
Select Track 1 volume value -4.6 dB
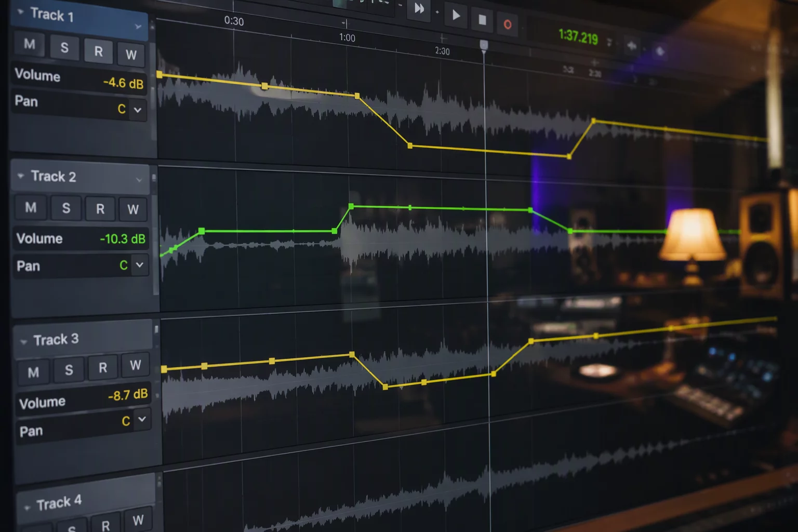[123, 83]
